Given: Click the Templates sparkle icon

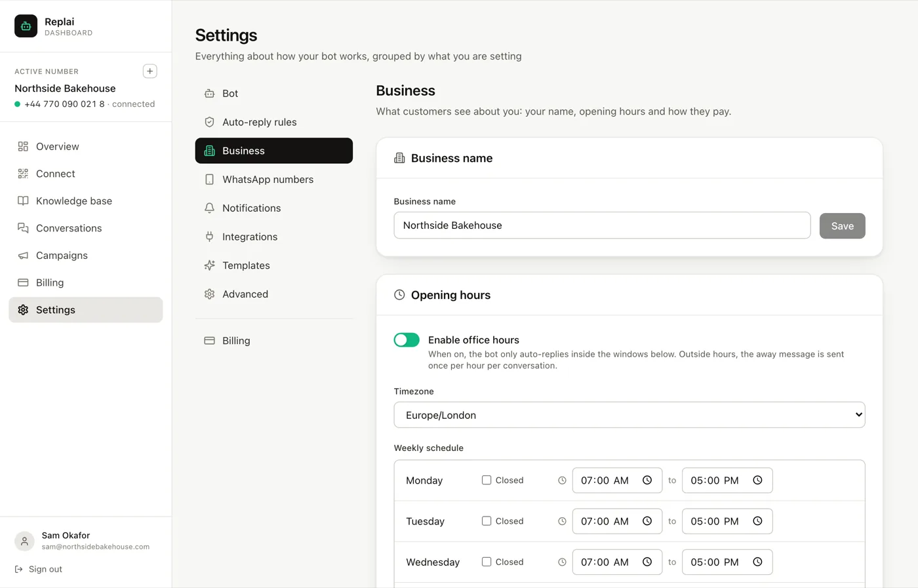Looking at the screenshot, I should click(x=209, y=265).
